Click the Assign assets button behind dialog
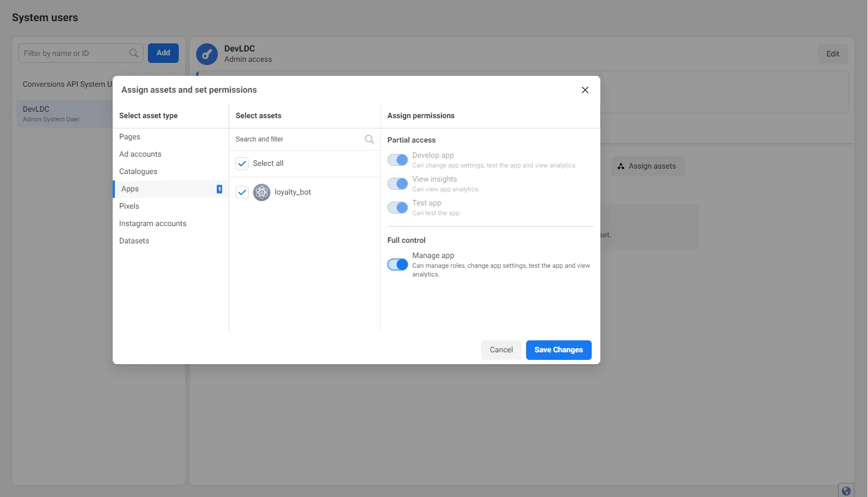Viewport: 868px width, 497px height. [x=647, y=166]
